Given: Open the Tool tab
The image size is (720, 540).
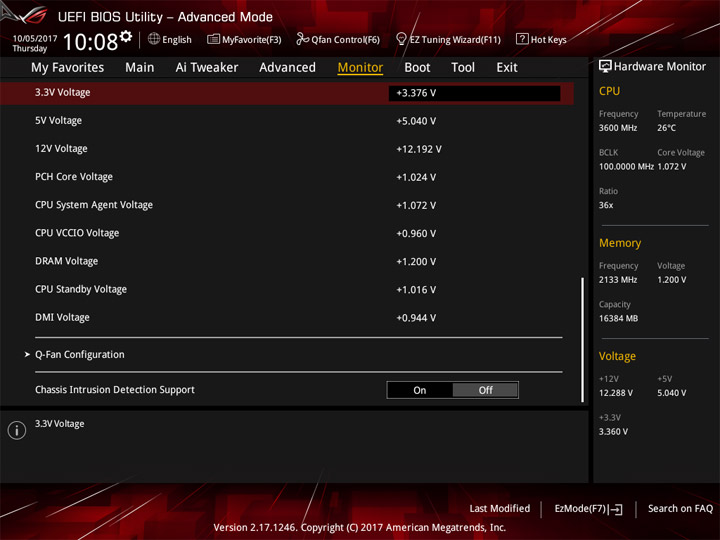Looking at the screenshot, I should [463, 68].
